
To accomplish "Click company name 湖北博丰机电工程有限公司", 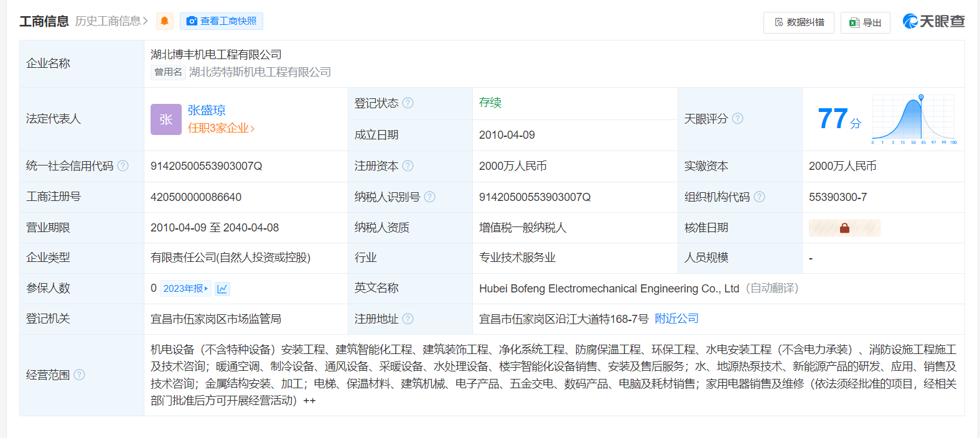I will (x=216, y=55).
